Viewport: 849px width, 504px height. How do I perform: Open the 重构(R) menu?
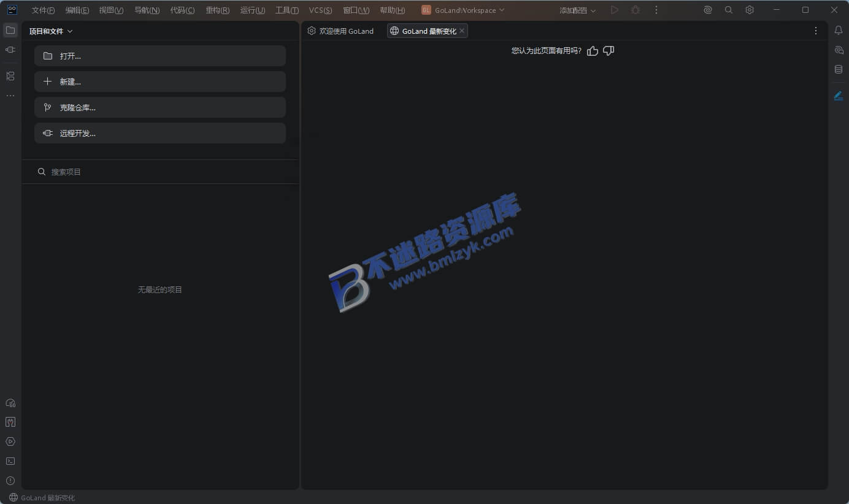[x=218, y=10]
